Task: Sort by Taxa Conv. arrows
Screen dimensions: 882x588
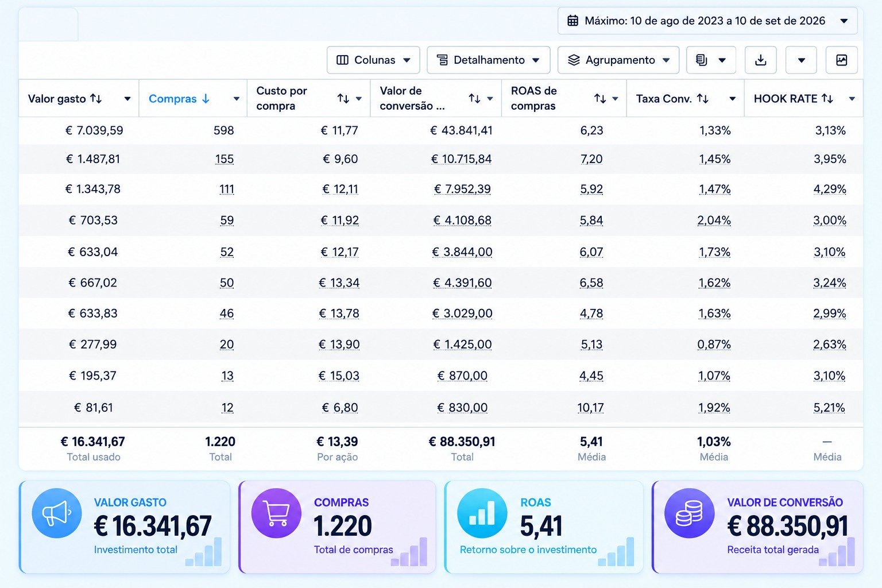Action: point(703,99)
